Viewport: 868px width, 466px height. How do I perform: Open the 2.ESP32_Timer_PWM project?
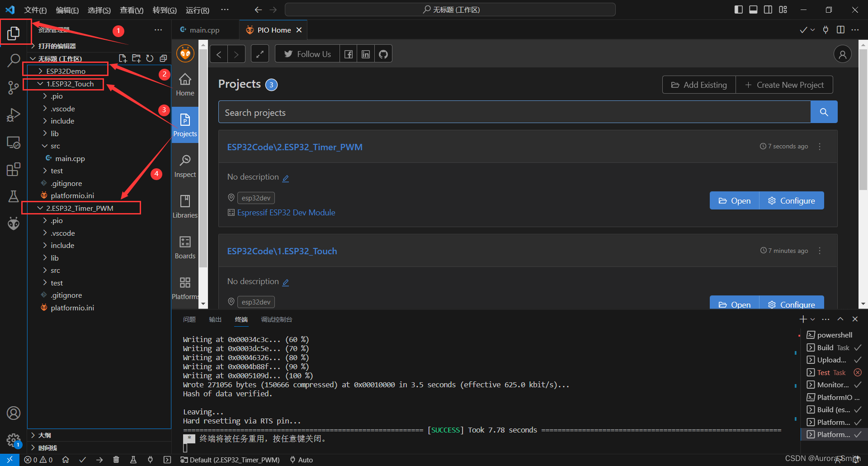[x=734, y=200]
